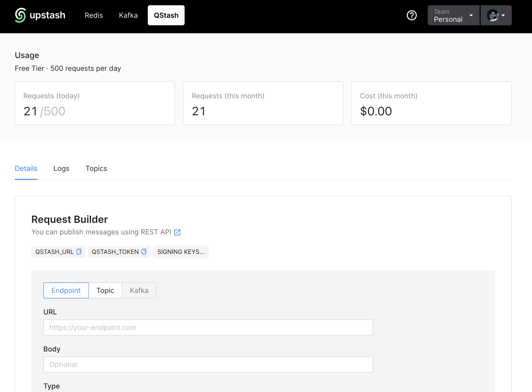Click the user avatar image
Image resolution: width=532 pixels, height=392 pixels.
tap(492, 15)
